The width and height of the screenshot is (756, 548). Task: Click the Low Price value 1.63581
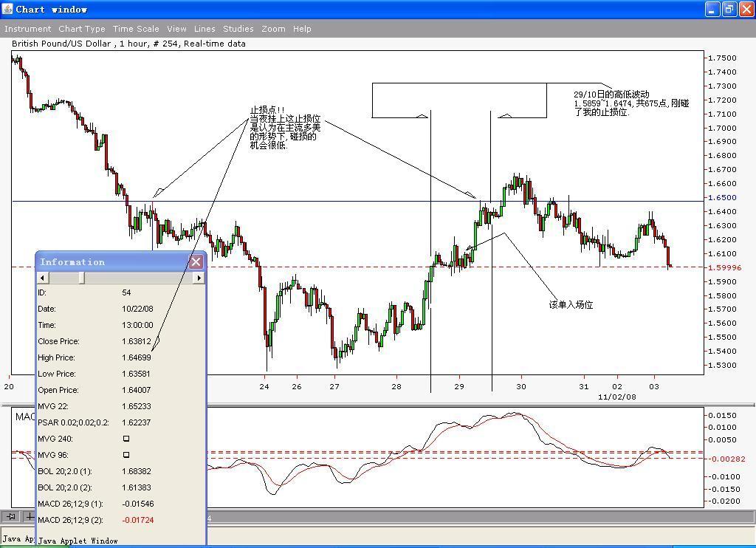pos(136,374)
